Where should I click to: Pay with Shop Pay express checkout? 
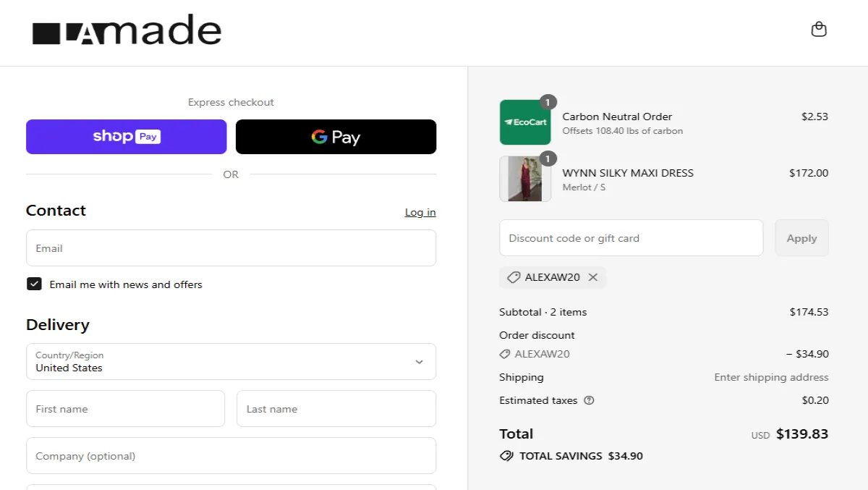127,137
